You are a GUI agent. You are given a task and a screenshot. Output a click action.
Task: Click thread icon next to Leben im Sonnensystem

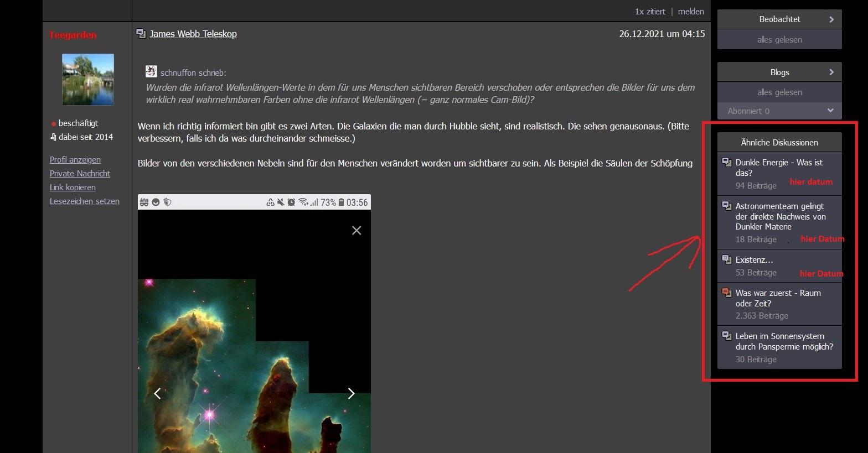click(727, 336)
